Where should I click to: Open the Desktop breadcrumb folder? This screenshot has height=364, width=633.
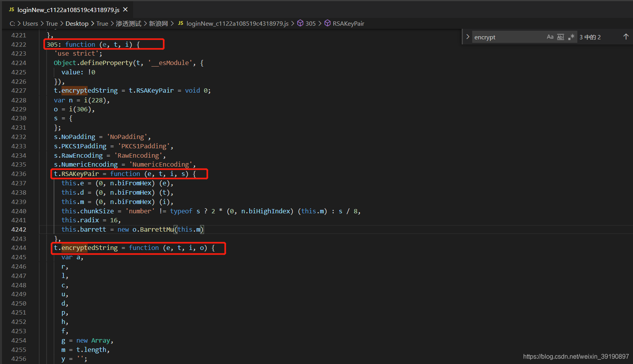pyautogui.click(x=77, y=24)
